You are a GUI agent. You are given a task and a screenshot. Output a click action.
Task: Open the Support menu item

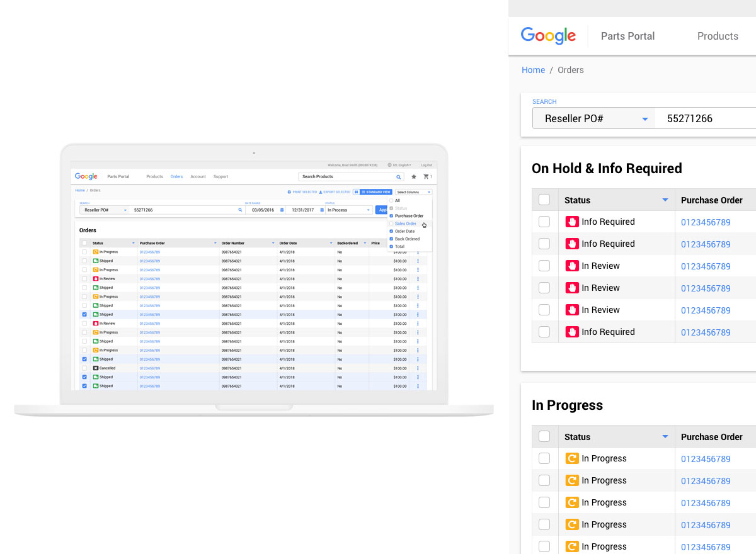coord(220,177)
